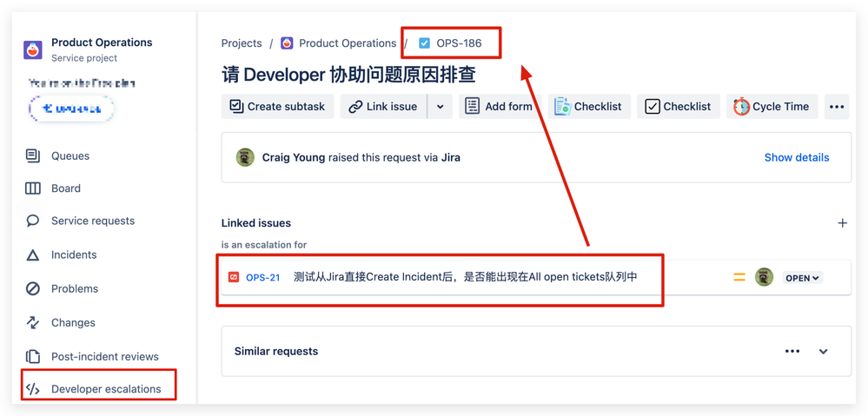This screenshot has height=416, width=868.
Task: Open the more actions ellipsis in toolbar
Action: pyautogui.click(x=837, y=107)
